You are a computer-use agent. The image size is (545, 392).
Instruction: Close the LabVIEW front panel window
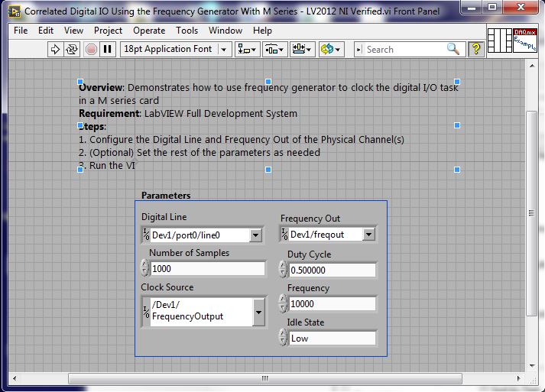point(521,8)
